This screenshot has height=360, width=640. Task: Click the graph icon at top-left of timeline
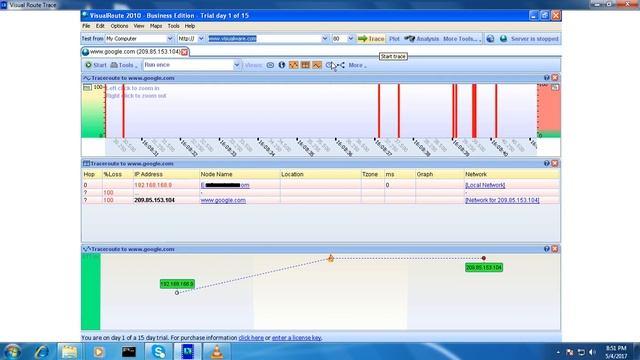coord(87,87)
